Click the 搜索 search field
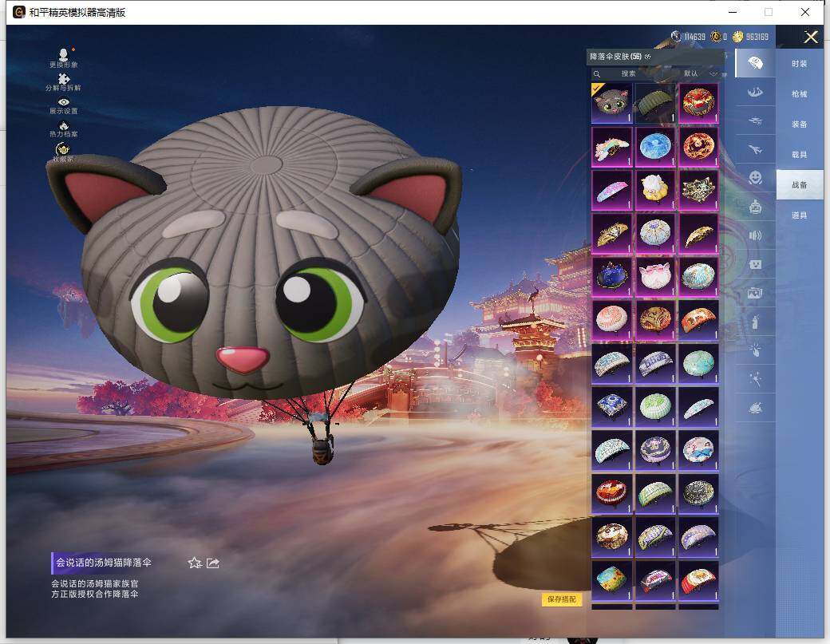Image resolution: width=830 pixels, height=644 pixels. click(x=630, y=73)
